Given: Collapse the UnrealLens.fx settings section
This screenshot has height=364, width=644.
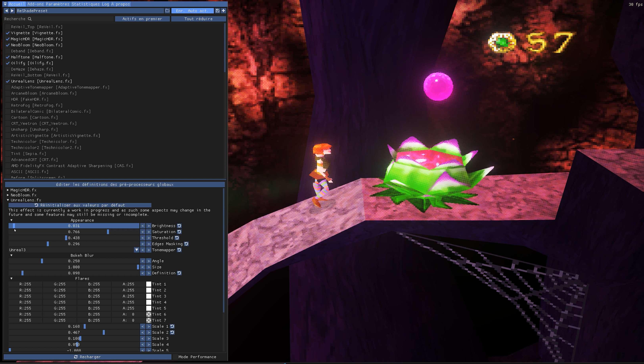Looking at the screenshot, I should tap(8, 200).
